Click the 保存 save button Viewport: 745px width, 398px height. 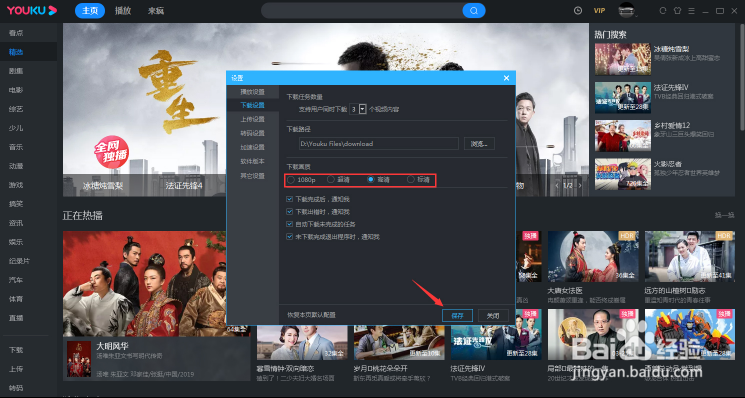457,315
